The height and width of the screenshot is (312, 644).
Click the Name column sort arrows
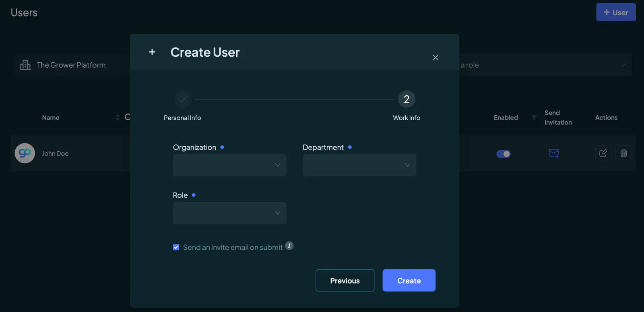pos(118,117)
